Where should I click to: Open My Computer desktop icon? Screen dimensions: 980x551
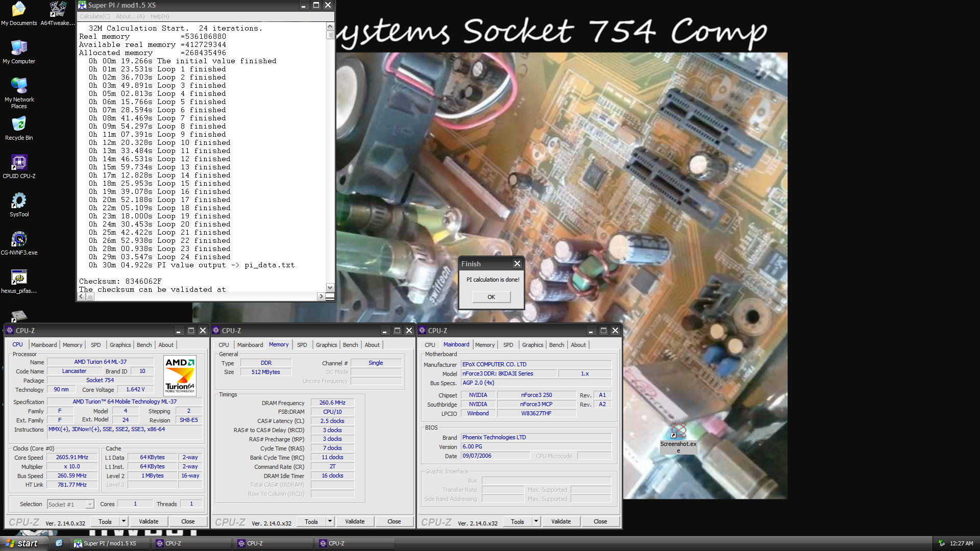coord(19,52)
